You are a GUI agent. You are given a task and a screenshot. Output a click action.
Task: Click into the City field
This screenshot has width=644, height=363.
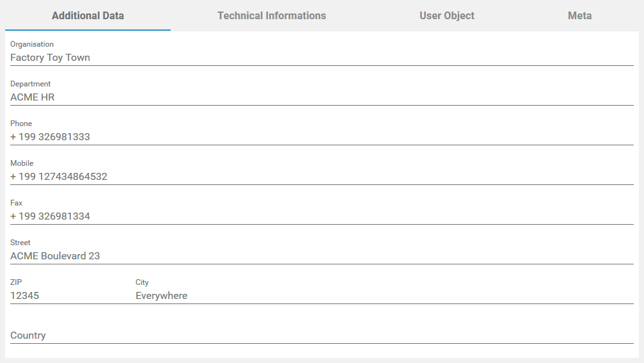click(x=384, y=296)
